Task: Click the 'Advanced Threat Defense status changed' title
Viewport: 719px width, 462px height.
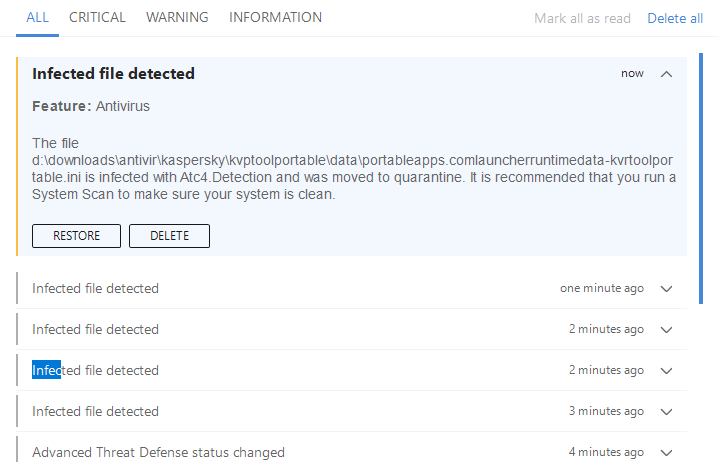Action: [x=158, y=452]
